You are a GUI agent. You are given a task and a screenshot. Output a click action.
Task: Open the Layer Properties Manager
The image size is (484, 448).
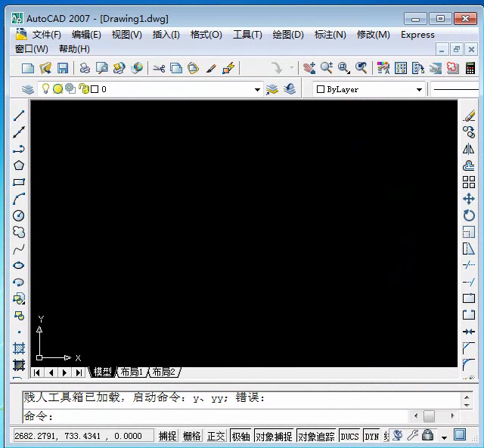click(x=28, y=89)
